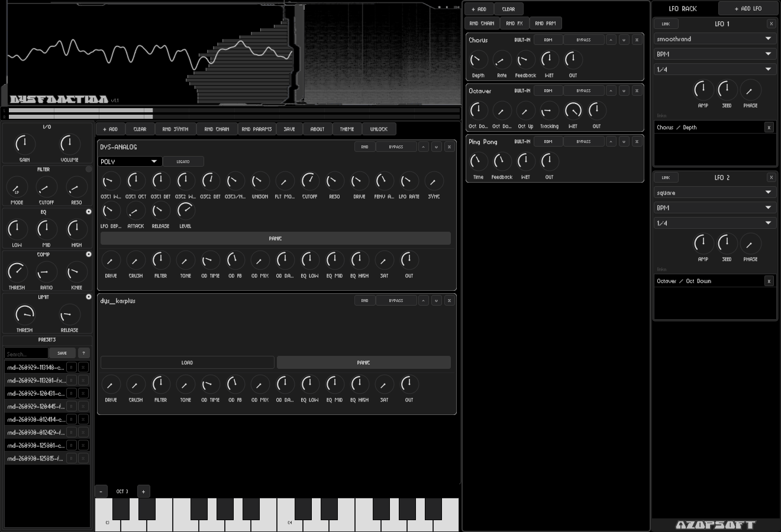Click LOAD in the dys_karplus module
781x532 pixels.
(187, 362)
